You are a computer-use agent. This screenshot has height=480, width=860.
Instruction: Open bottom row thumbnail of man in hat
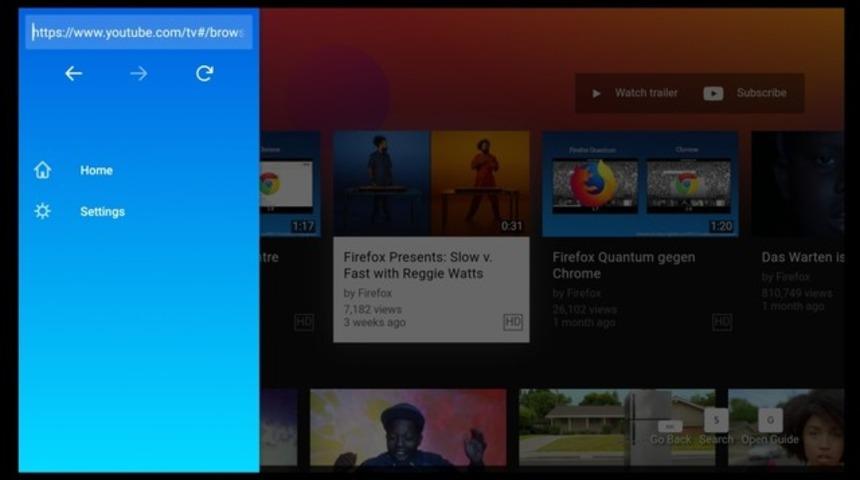(x=408, y=428)
